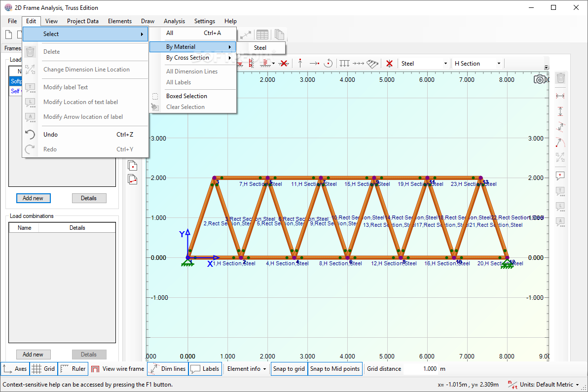This screenshot has height=392, width=588.
Task: Select the vertical dimension line tool
Action: (560, 111)
